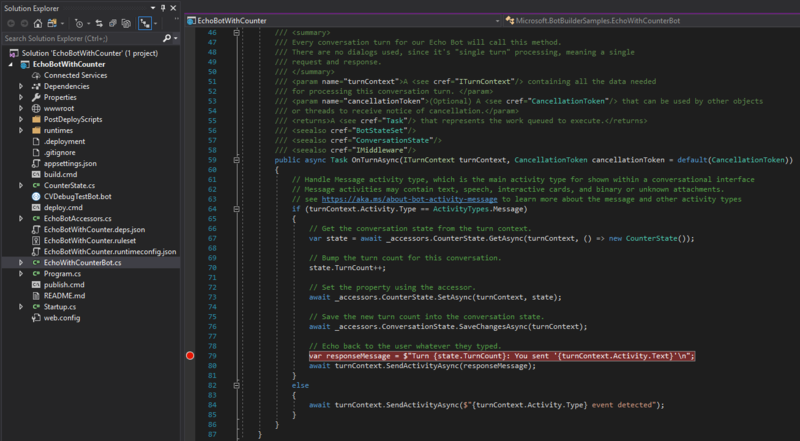
Task: Expand the wwwroot folder node
Action: coord(21,108)
